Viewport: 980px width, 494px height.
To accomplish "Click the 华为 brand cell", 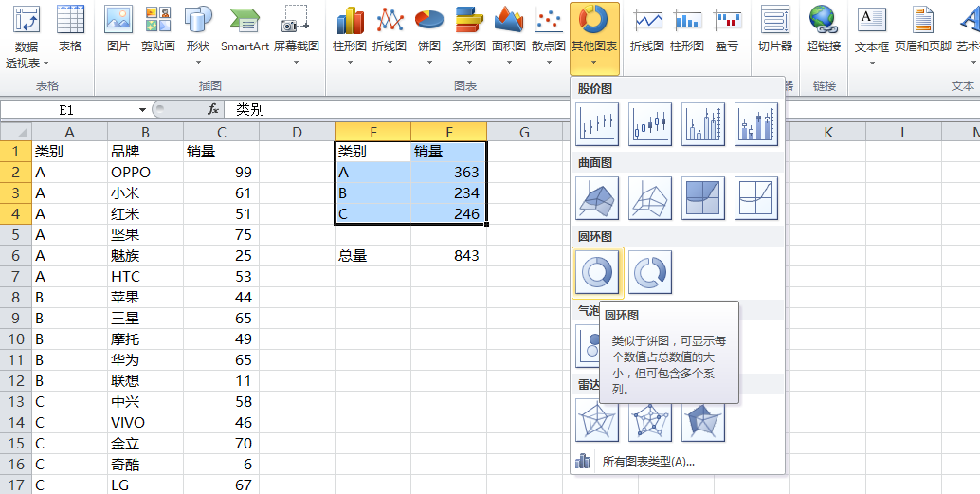I will click(145, 360).
